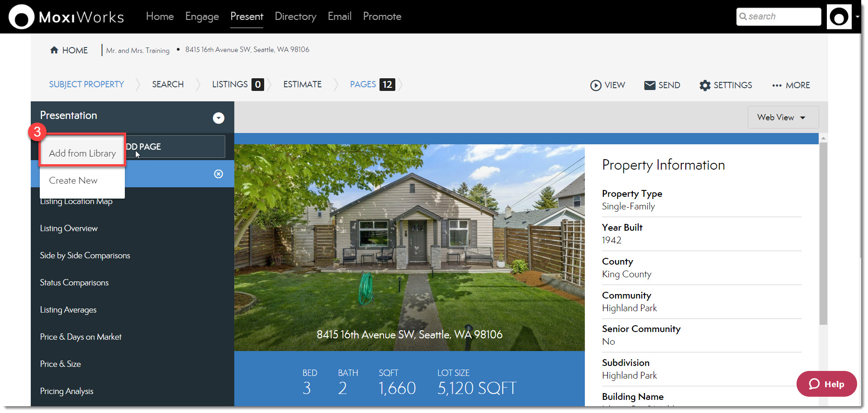Expand the profile menu caret
Image resolution: width=868 pixels, height=413 pixels.
coord(857,17)
